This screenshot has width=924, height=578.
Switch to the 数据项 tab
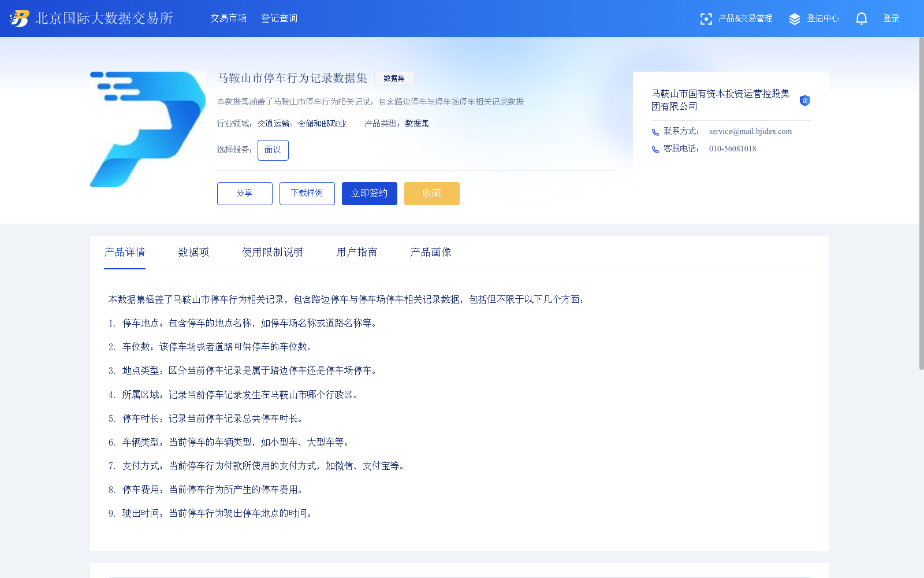(194, 253)
